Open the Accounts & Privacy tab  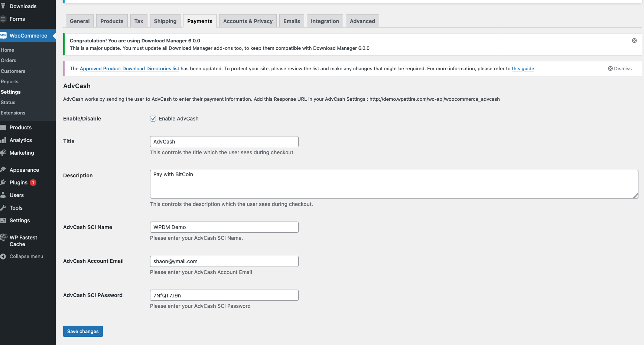point(248,21)
